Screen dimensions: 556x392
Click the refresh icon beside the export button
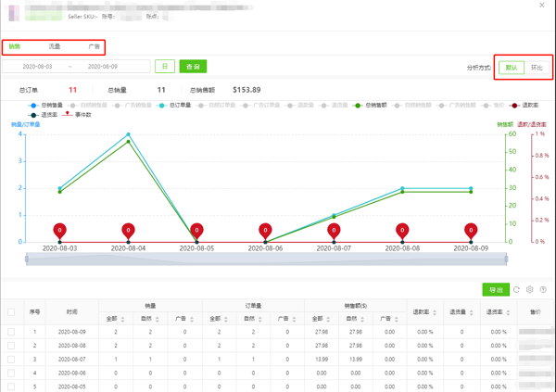(x=517, y=290)
